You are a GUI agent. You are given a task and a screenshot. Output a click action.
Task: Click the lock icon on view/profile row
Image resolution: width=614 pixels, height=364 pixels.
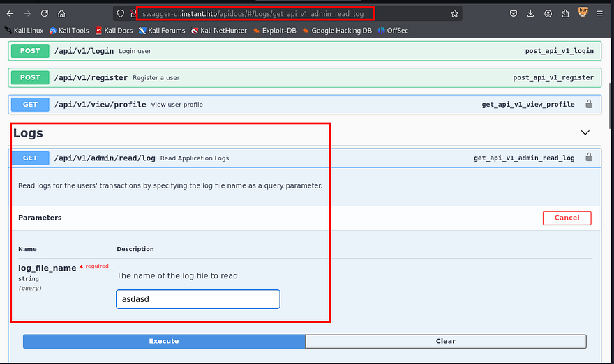coord(589,104)
